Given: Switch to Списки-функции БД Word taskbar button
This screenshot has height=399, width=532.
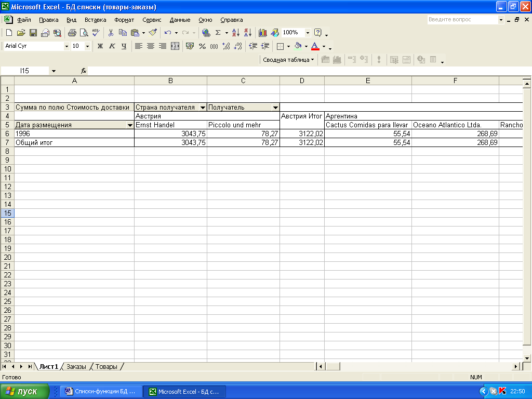Looking at the screenshot, I should 101,392.
